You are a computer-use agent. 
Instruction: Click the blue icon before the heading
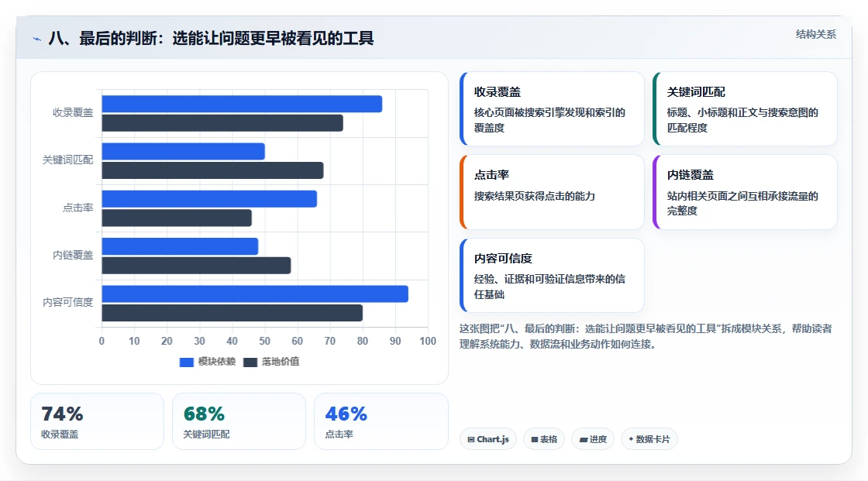36,39
